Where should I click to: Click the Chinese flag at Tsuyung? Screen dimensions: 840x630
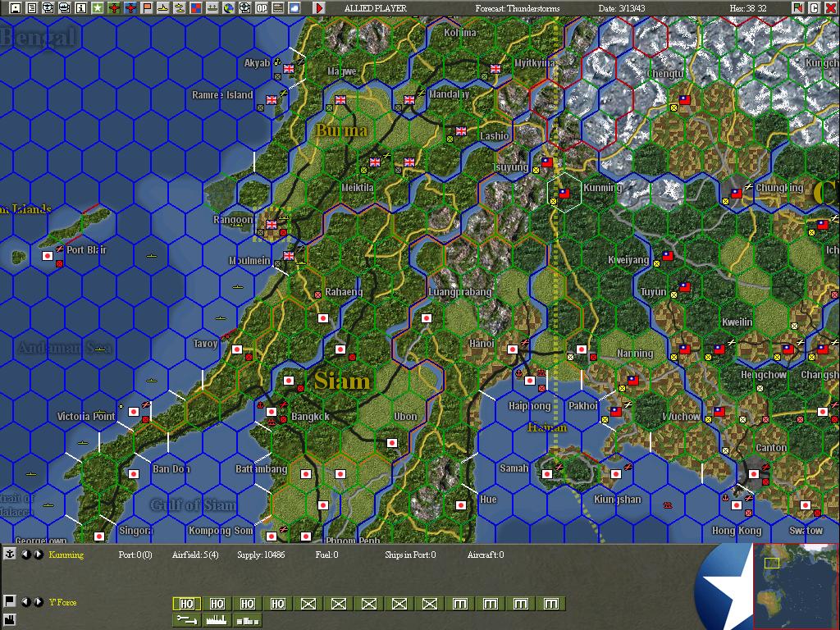pos(547,162)
